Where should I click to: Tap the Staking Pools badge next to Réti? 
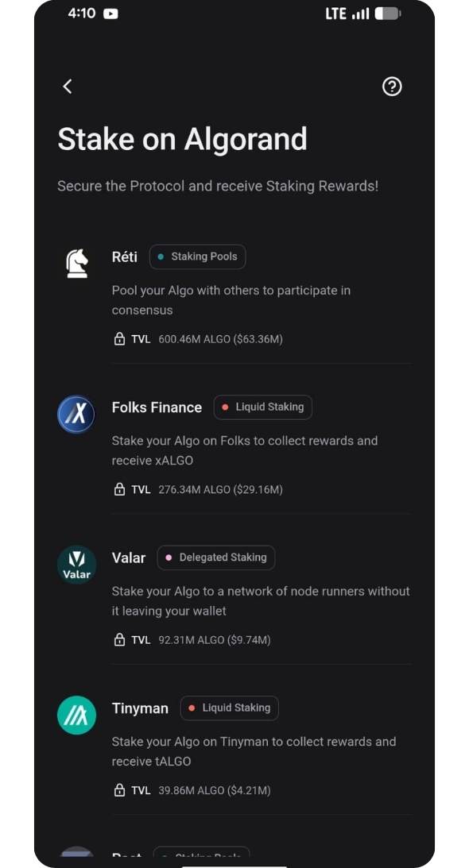pyautogui.click(x=197, y=257)
